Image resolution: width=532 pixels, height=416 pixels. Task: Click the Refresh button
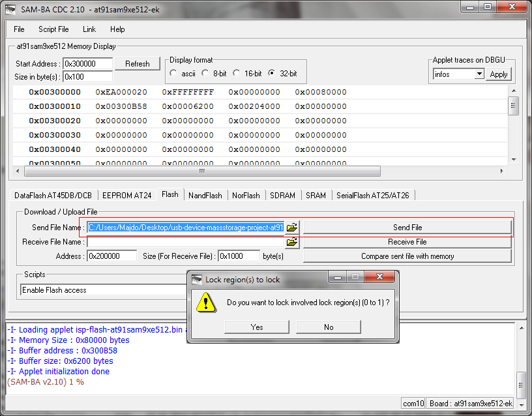[x=138, y=63]
